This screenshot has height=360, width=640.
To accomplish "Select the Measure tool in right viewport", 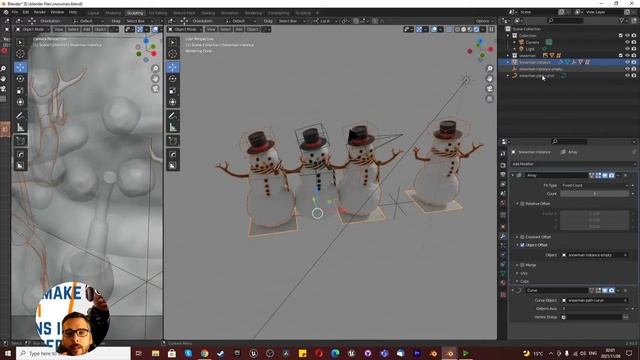I will point(173,128).
